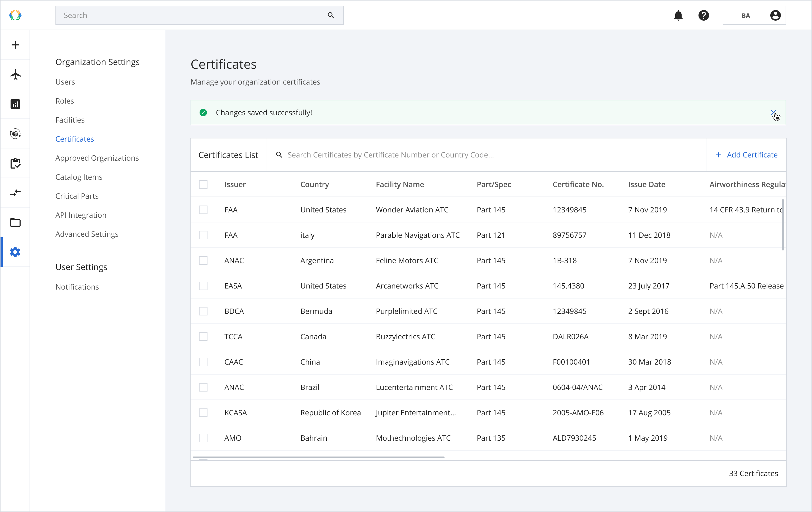Viewport: 812px width, 512px height.
Task: Check the Purplelimited ATC row checkbox
Action: [x=203, y=311]
